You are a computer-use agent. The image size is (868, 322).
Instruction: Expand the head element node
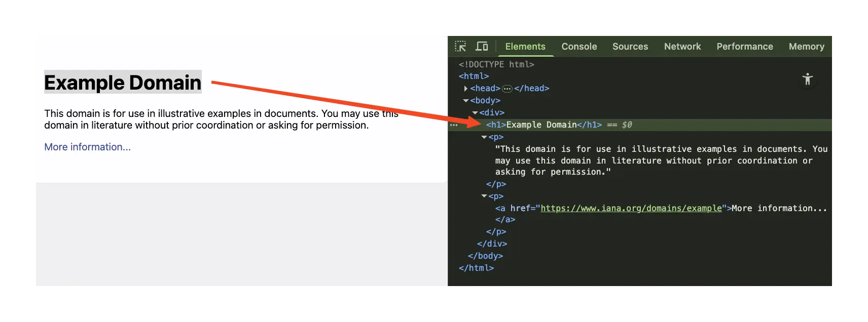pyautogui.click(x=465, y=89)
